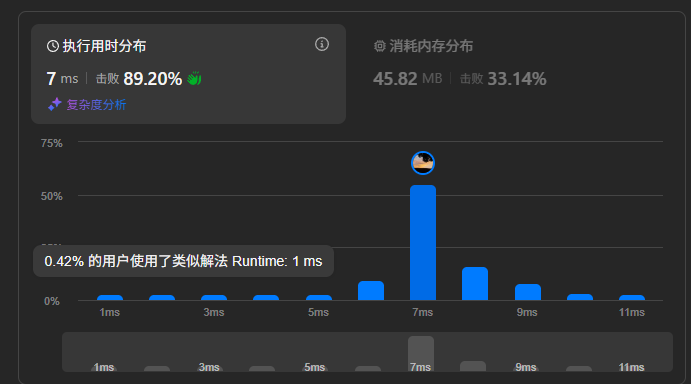
Task: Click the 7 ms runtime value
Action: (62, 79)
